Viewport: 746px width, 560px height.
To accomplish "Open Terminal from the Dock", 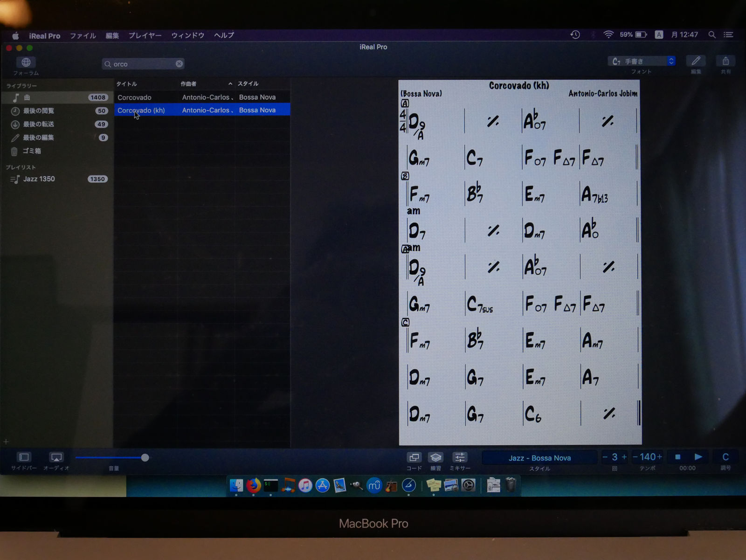I will [x=271, y=485].
